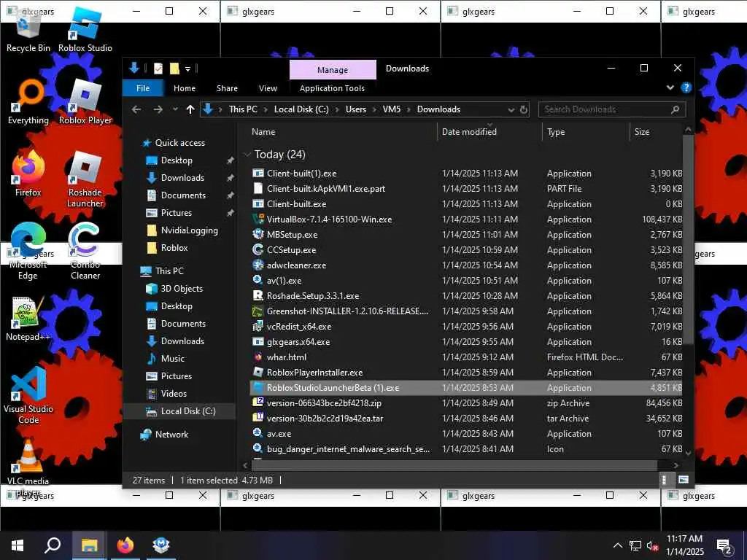Click Local Disk (C:) in address breadcrumb
This screenshot has height=560, width=747.
pos(301,109)
